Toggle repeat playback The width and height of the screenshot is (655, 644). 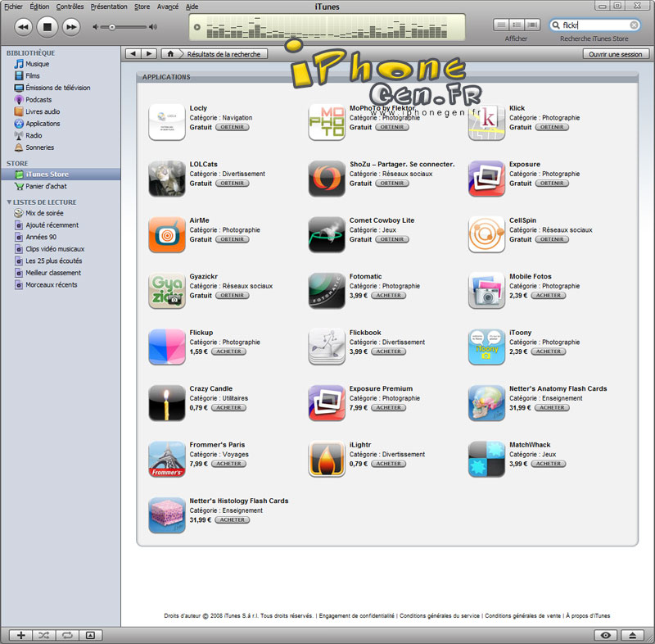point(67,635)
